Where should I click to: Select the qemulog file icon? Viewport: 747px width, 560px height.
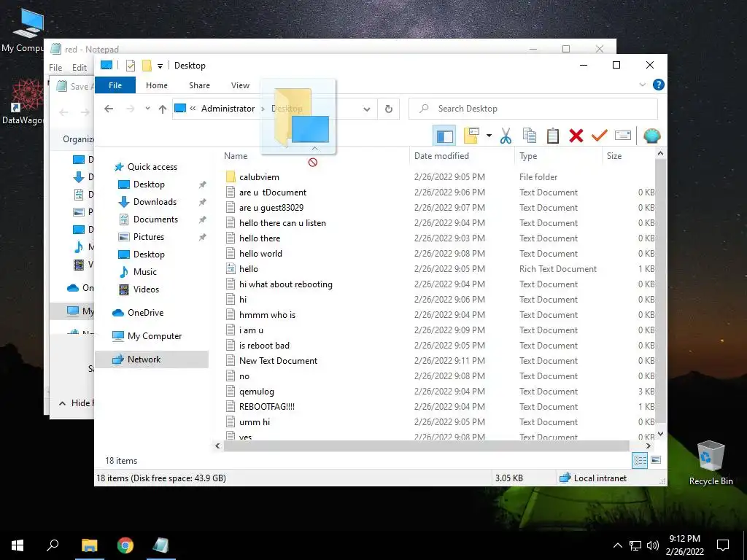231,392
